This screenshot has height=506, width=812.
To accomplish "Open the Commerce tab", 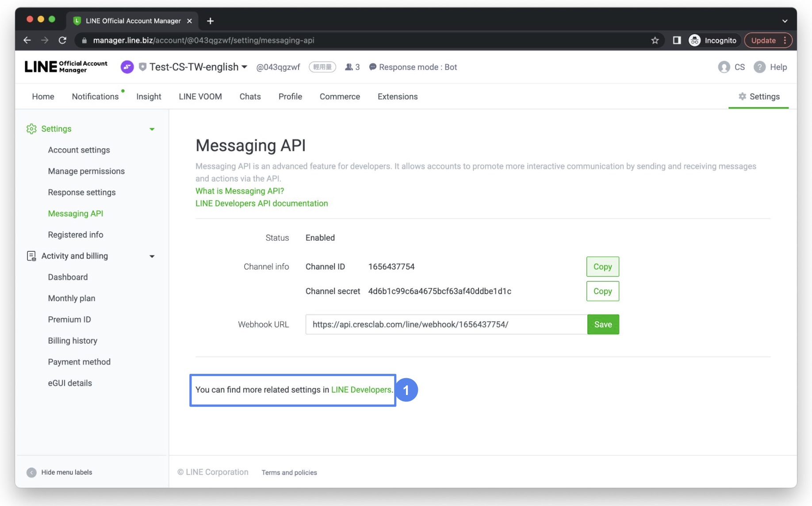I will [340, 96].
